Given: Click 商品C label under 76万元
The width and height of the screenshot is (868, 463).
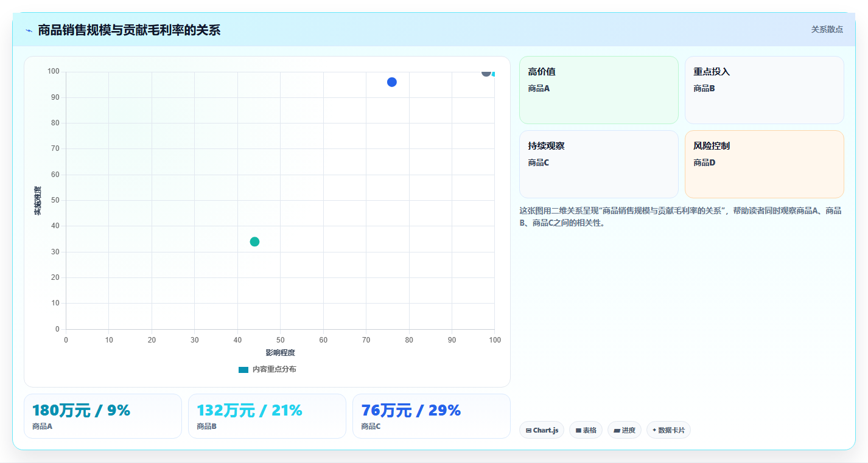Looking at the screenshot, I should (x=371, y=426).
